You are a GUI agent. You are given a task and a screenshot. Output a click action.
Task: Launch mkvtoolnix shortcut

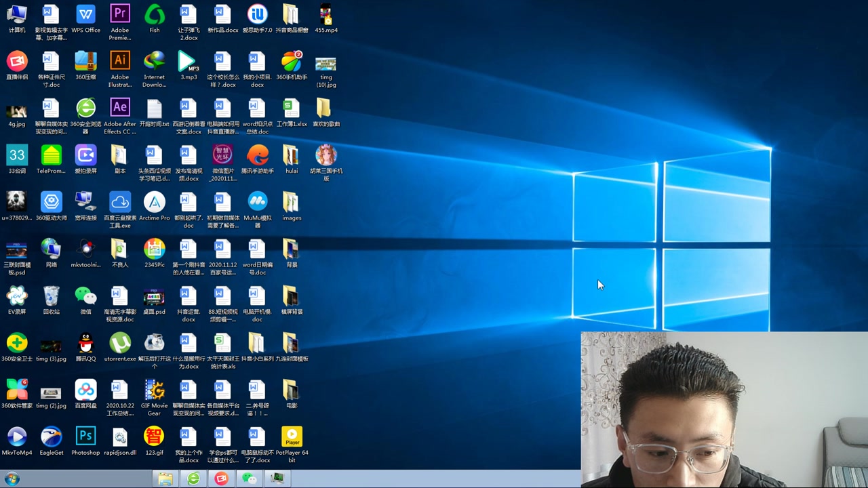[x=85, y=253]
